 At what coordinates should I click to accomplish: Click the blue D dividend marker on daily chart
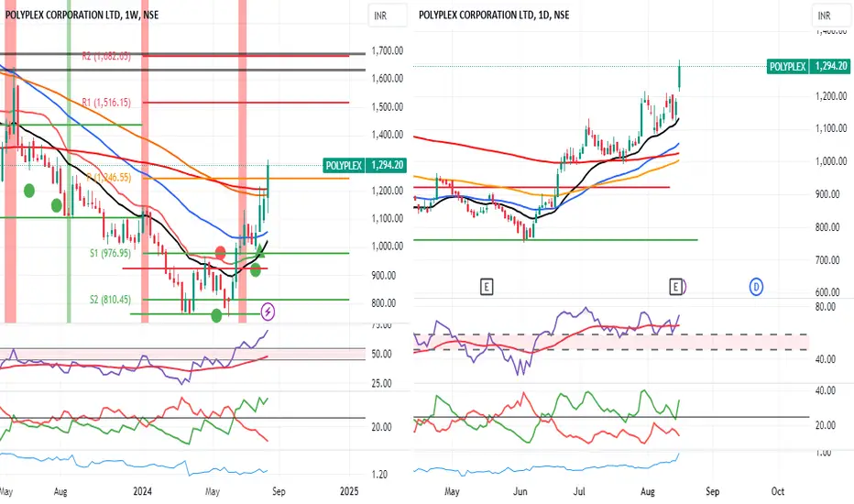point(756,287)
